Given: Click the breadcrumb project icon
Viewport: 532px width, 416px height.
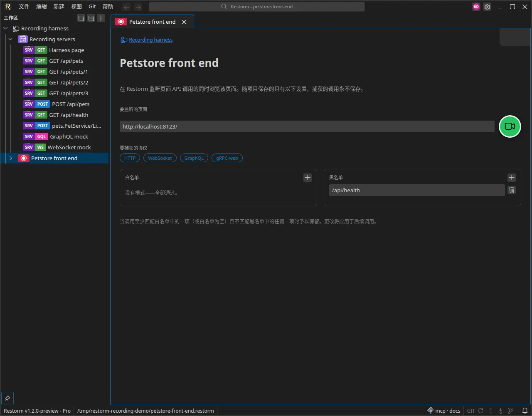Looking at the screenshot, I should [124, 40].
